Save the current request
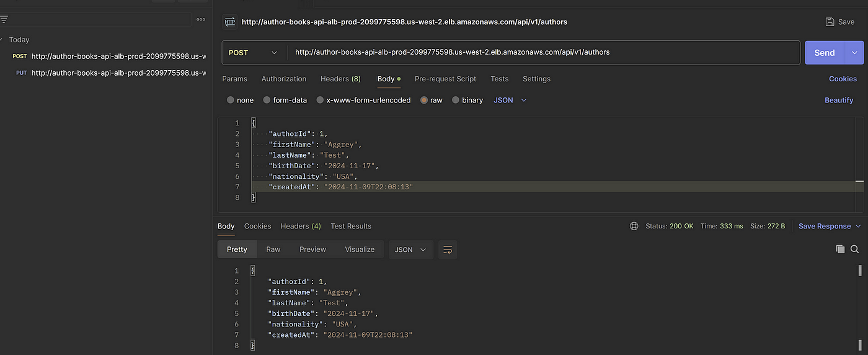 click(x=840, y=22)
